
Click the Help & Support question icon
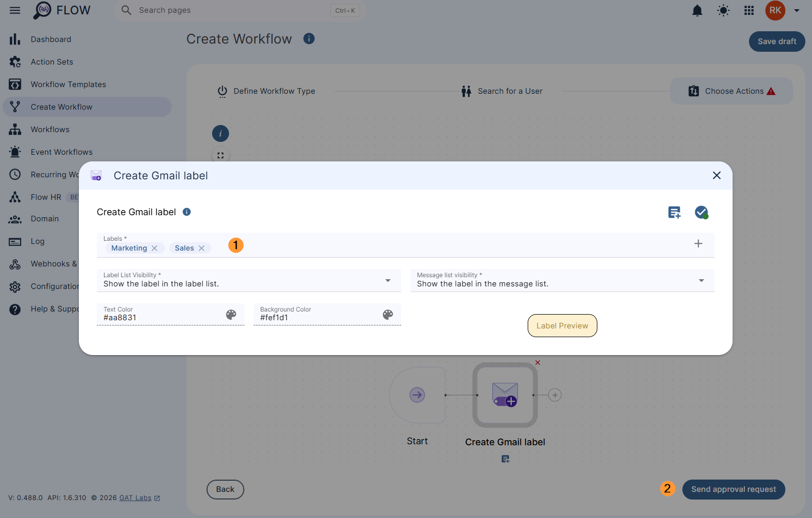pos(15,309)
